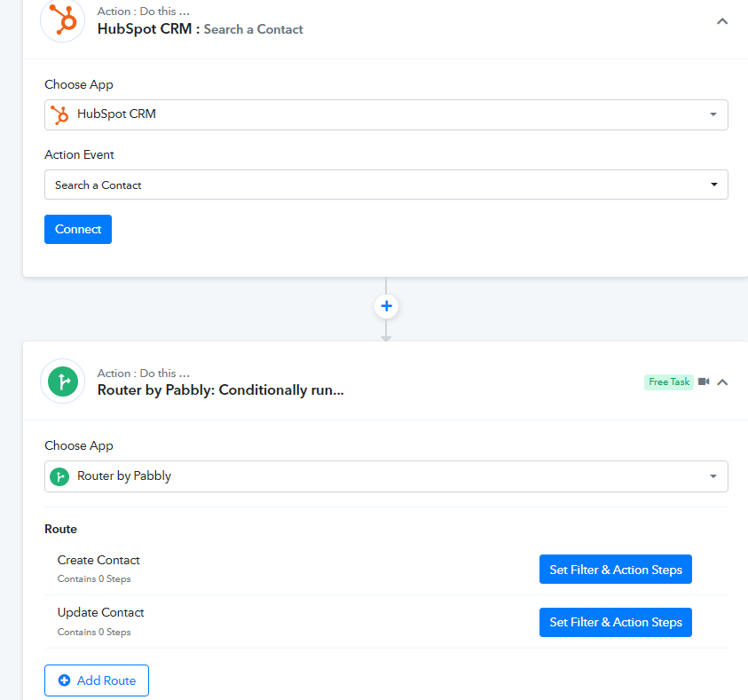Click the Add Route button

(x=97, y=680)
